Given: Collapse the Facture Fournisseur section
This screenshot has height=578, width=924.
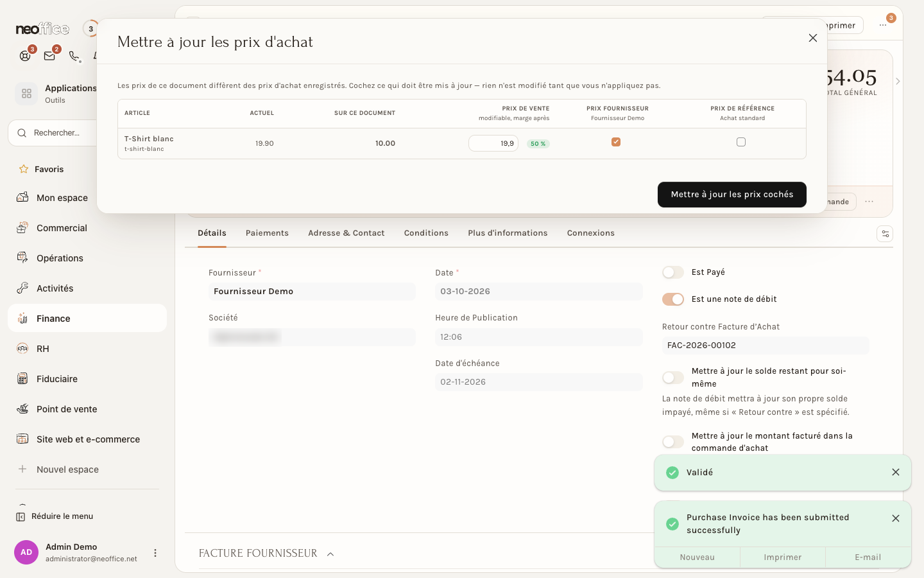Looking at the screenshot, I should [330, 554].
